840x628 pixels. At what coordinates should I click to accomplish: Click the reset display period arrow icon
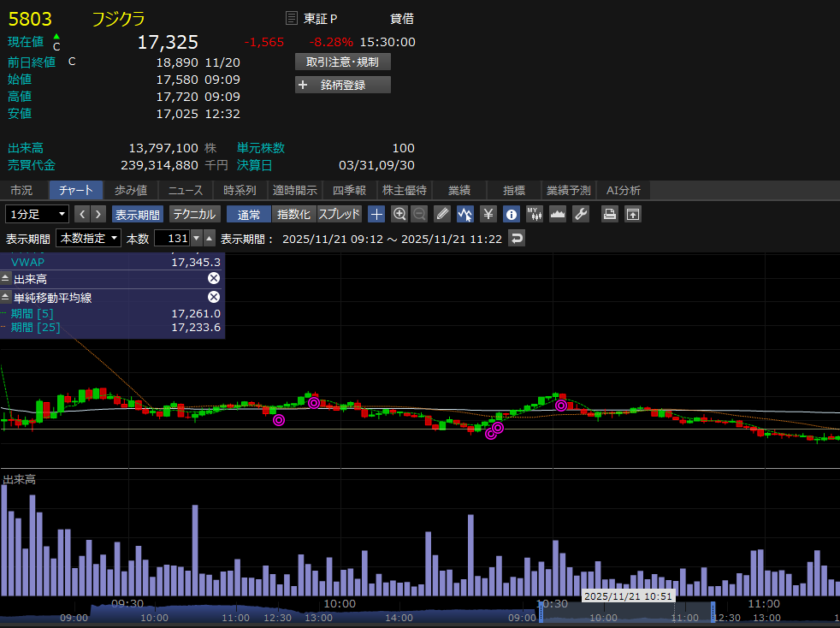coord(516,239)
